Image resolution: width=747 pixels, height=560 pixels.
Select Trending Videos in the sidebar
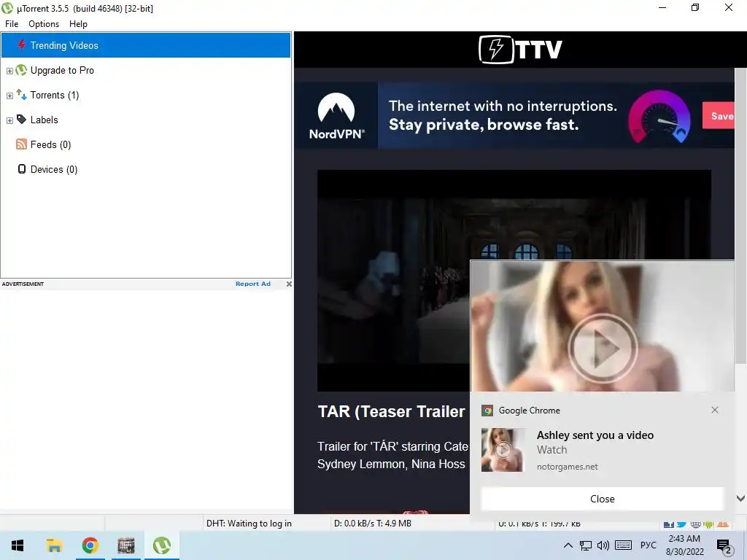coord(146,45)
